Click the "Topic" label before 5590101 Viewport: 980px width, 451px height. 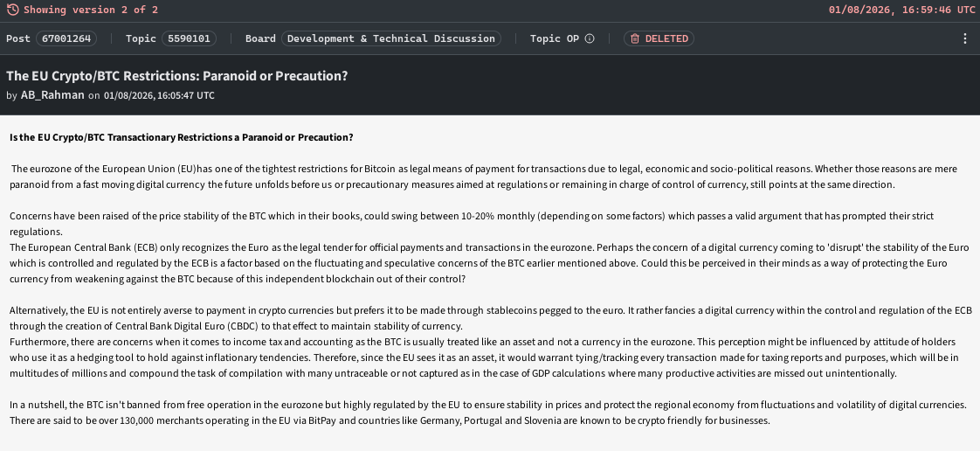[x=141, y=38]
